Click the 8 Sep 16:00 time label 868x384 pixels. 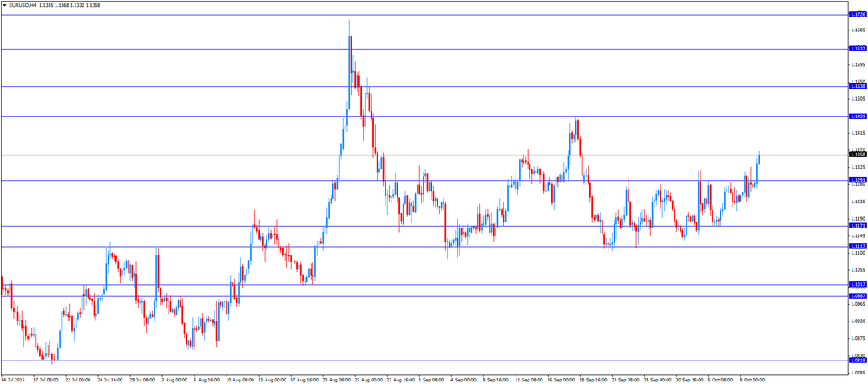click(497, 381)
